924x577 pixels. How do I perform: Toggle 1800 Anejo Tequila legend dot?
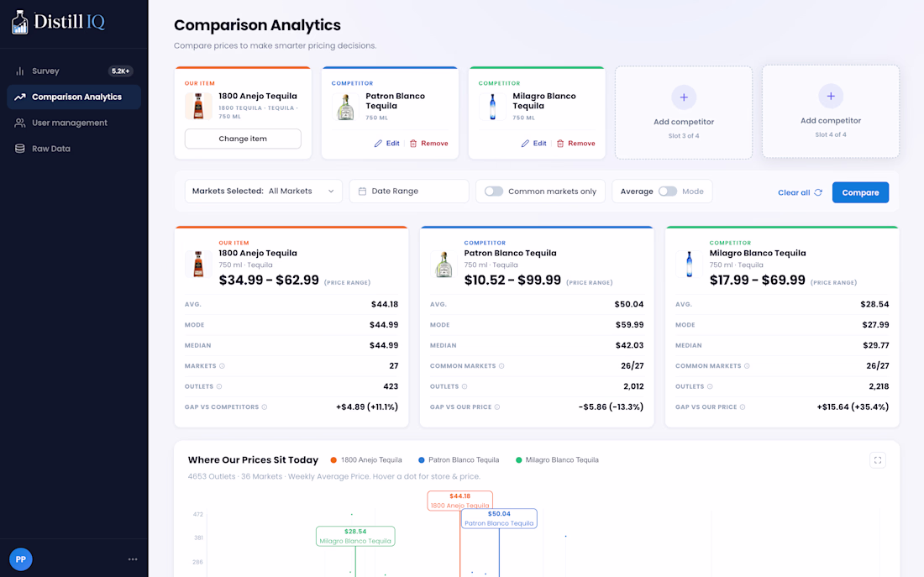[333, 459]
